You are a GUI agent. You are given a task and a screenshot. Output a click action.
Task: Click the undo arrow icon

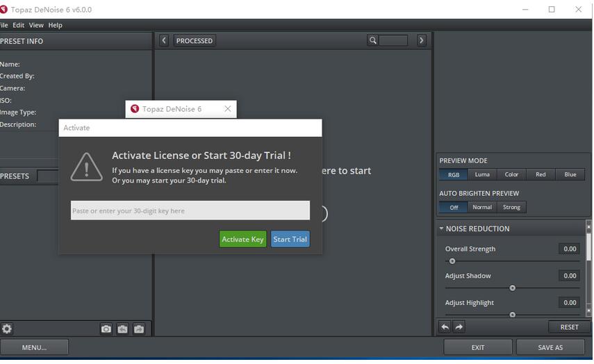tap(445, 326)
